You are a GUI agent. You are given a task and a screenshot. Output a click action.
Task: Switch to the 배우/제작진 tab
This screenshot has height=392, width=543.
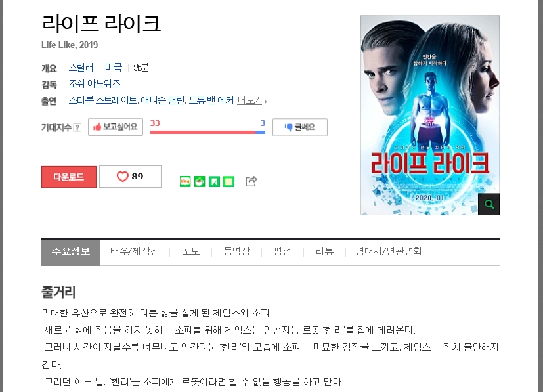click(135, 251)
